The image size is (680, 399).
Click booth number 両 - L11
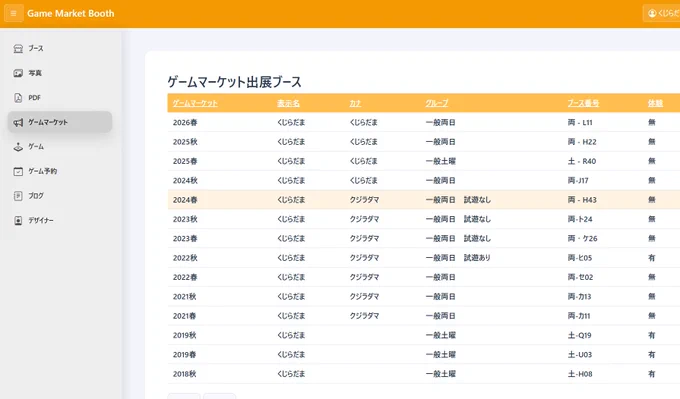(x=580, y=122)
